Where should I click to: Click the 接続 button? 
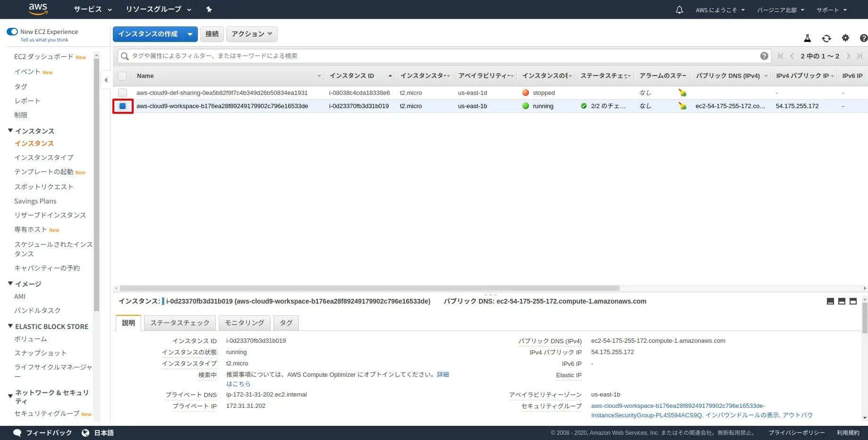click(x=212, y=34)
